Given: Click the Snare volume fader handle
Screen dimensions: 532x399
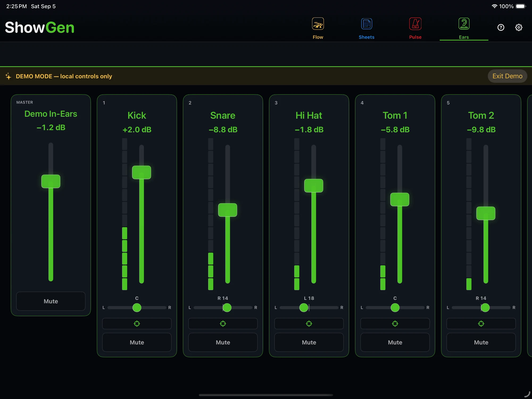Looking at the screenshot, I should [x=227, y=210].
